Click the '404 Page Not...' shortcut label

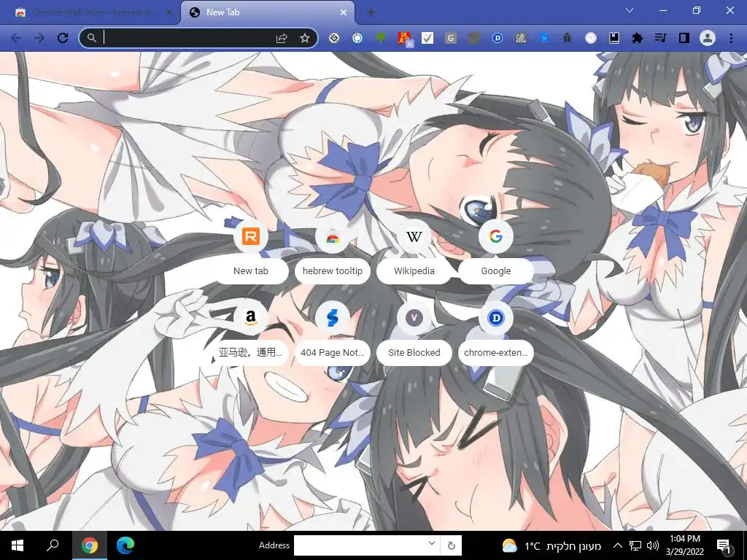[333, 353]
